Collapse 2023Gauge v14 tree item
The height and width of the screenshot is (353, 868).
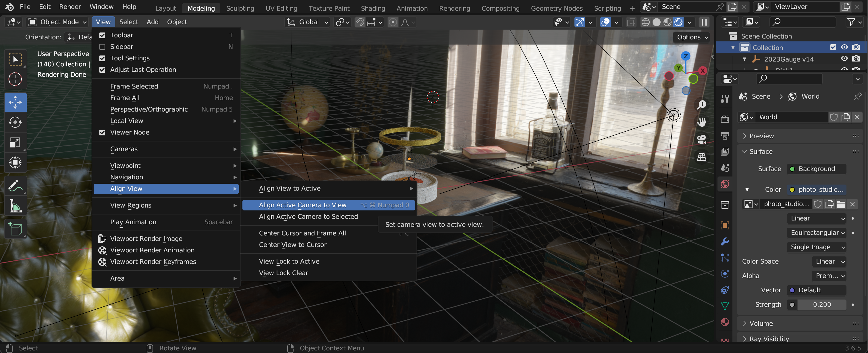744,59
